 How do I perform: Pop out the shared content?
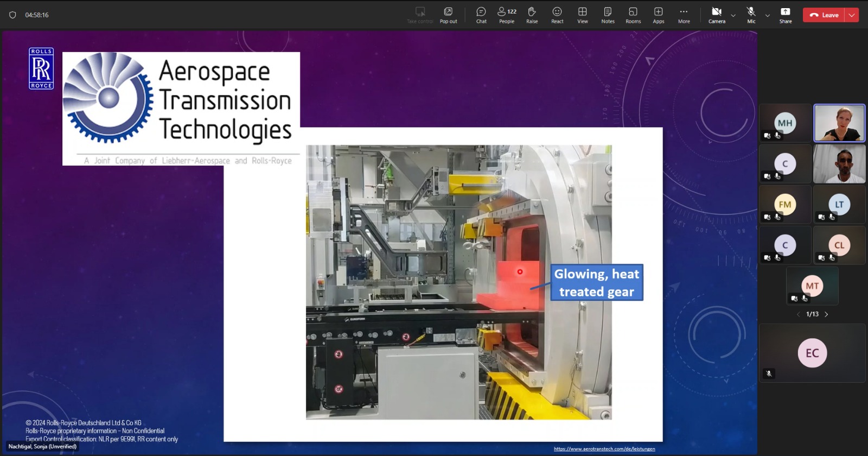(x=448, y=15)
